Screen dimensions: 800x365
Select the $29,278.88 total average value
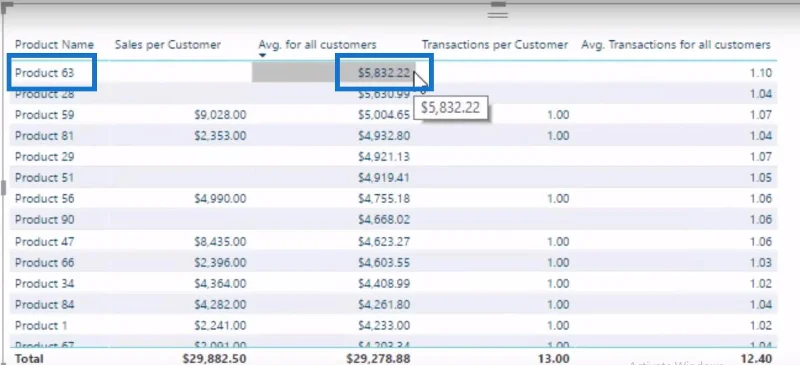pos(378,358)
